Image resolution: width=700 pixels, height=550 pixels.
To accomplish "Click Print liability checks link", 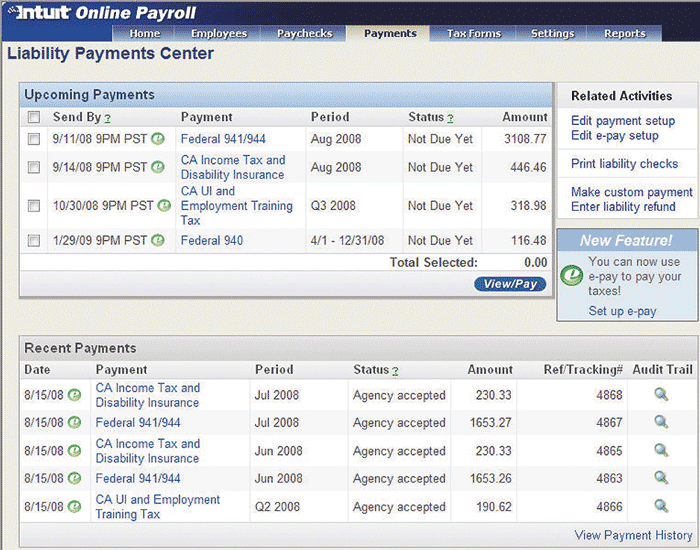I will point(624,164).
